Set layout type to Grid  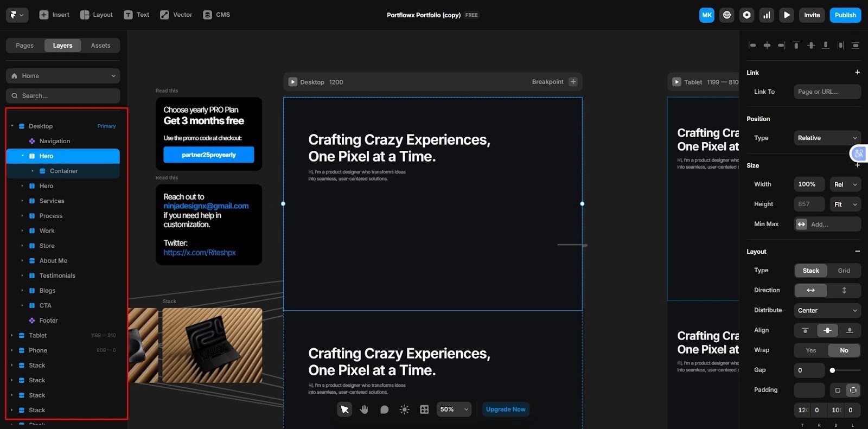click(x=844, y=271)
